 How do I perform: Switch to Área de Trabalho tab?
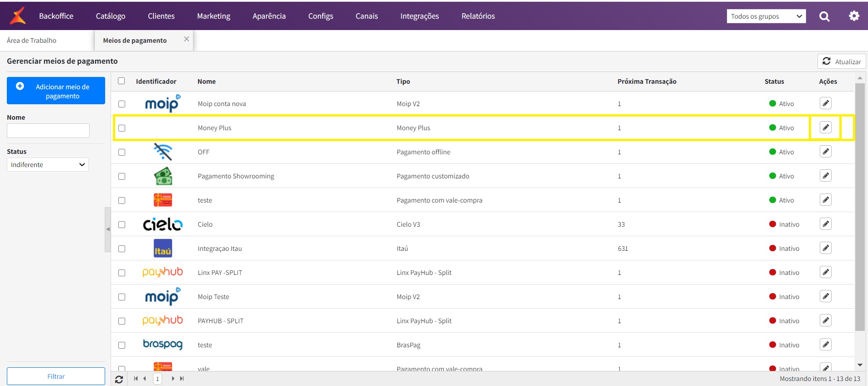coord(31,41)
